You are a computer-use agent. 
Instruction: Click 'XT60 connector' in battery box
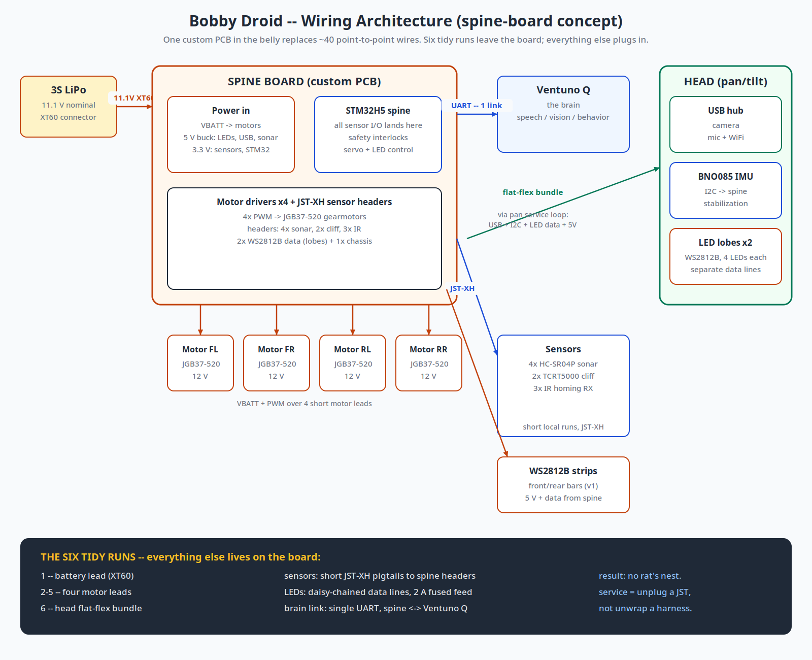[x=69, y=117]
